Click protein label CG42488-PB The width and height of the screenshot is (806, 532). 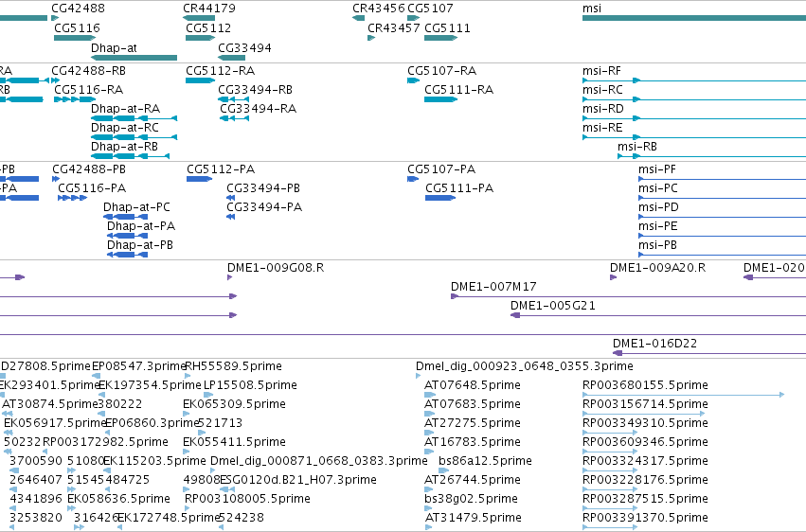tap(89, 169)
